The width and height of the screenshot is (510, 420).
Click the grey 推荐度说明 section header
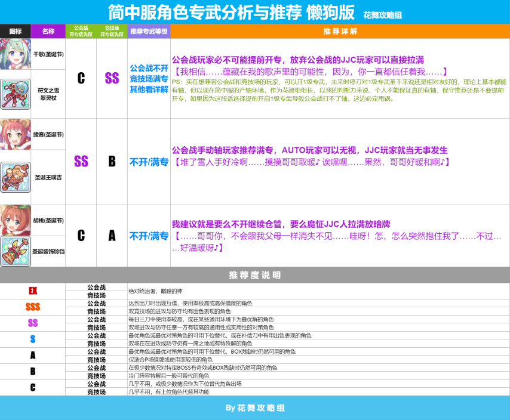(255, 275)
